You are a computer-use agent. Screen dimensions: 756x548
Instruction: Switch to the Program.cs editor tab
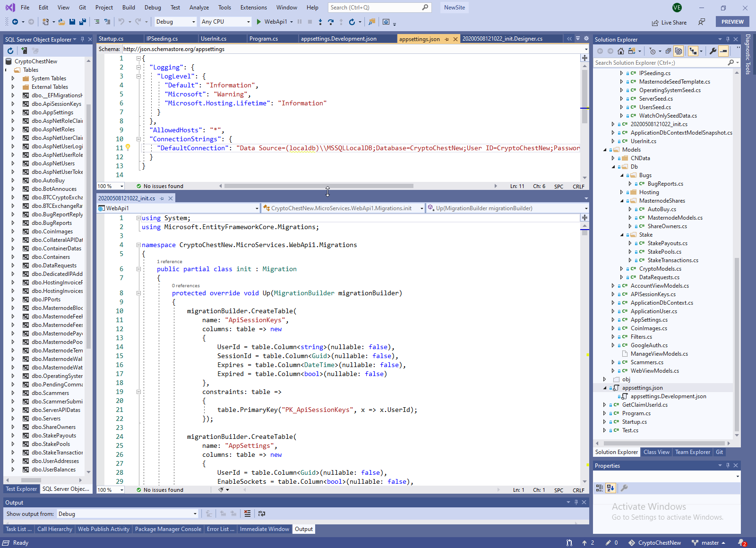[x=264, y=39]
